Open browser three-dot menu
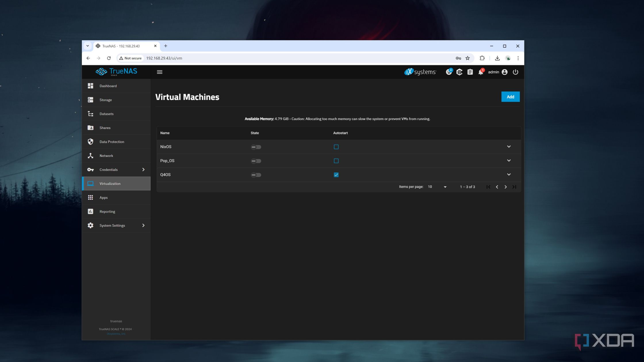 tap(518, 58)
